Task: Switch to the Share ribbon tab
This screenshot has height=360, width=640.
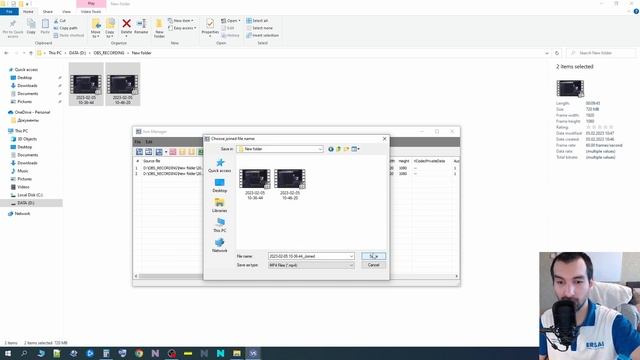Action: [x=47, y=12]
